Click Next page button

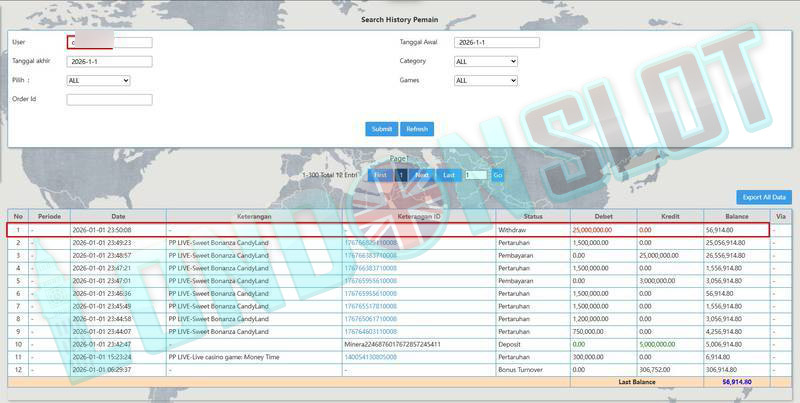coord(422,175)
